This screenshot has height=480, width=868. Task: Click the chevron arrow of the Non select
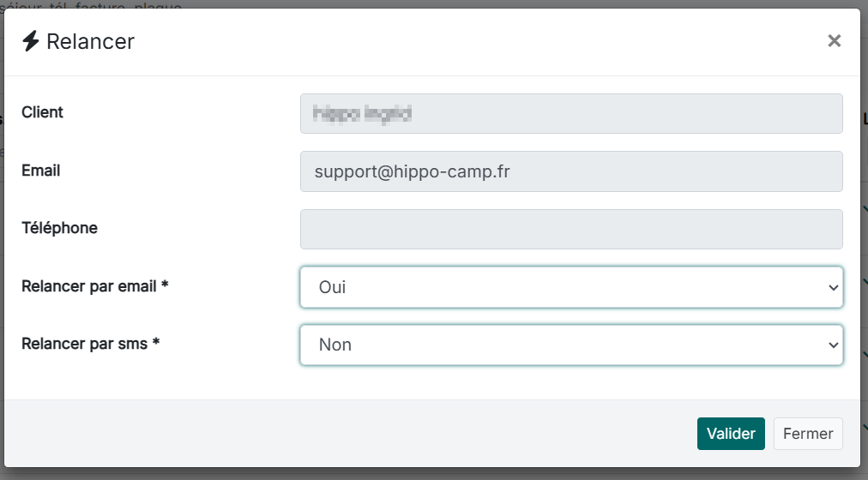[832, 345]
